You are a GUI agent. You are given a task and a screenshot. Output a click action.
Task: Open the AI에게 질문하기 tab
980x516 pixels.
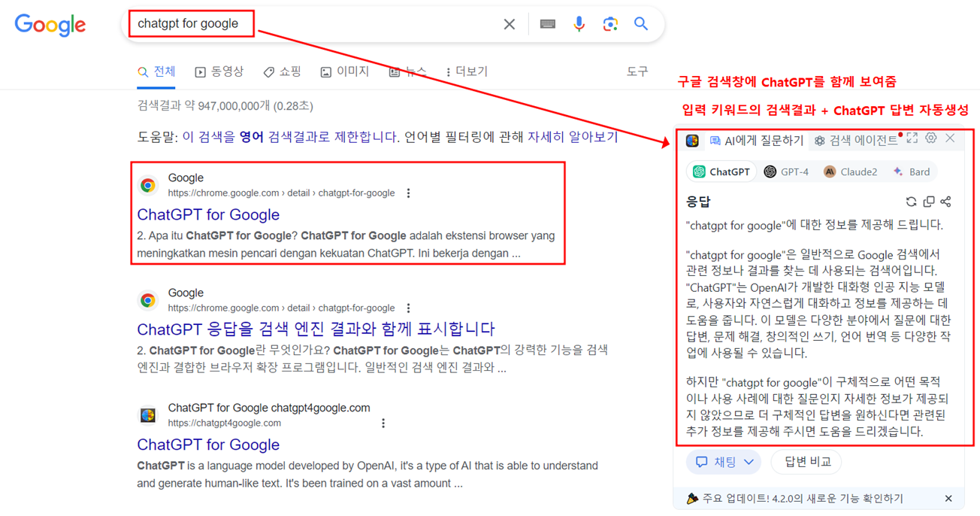tap(757, 141)
